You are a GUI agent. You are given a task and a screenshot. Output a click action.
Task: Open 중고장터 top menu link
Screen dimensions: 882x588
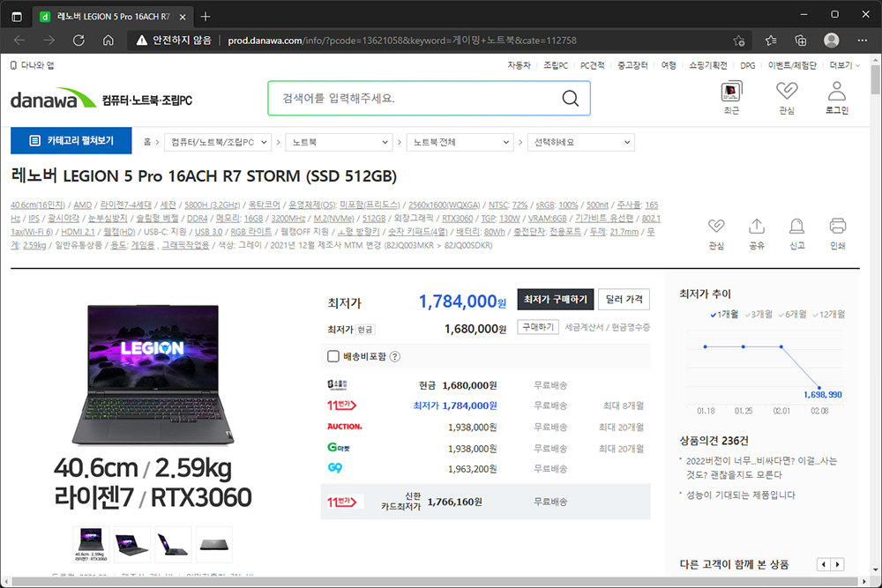click(632, 65)
